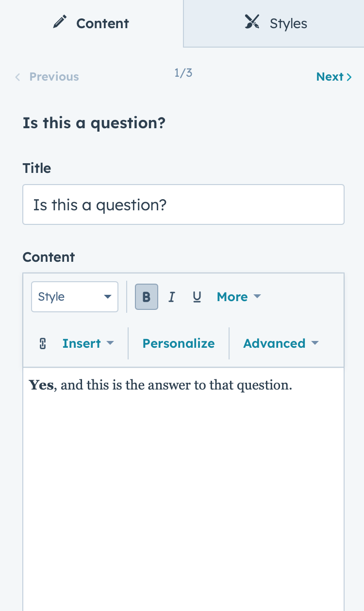This screenshot has width=364, height=611.
Task: Click the brush icon on Styles tab
Action: click(252, 22)
